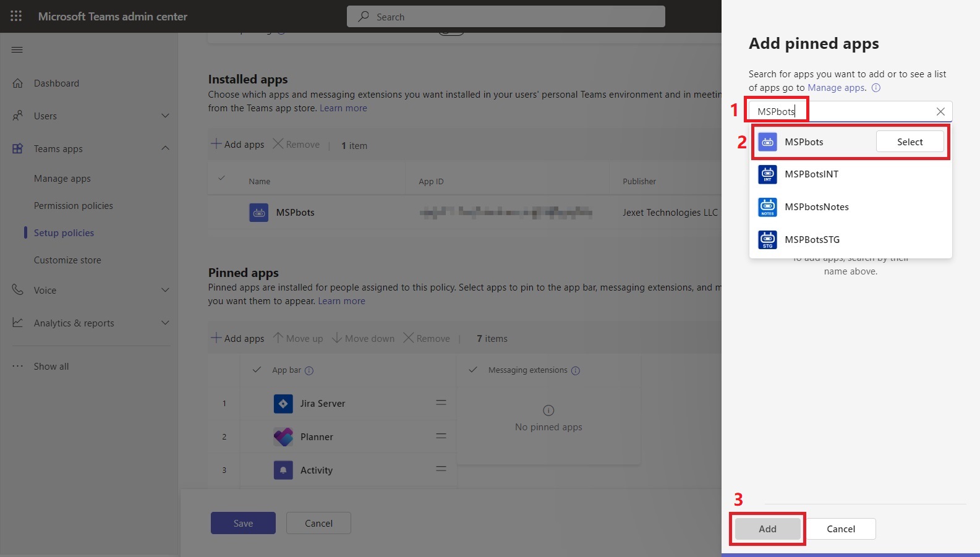Select all installed apps checkmark
Screen dimensions: 980x557
pos(221,179)
